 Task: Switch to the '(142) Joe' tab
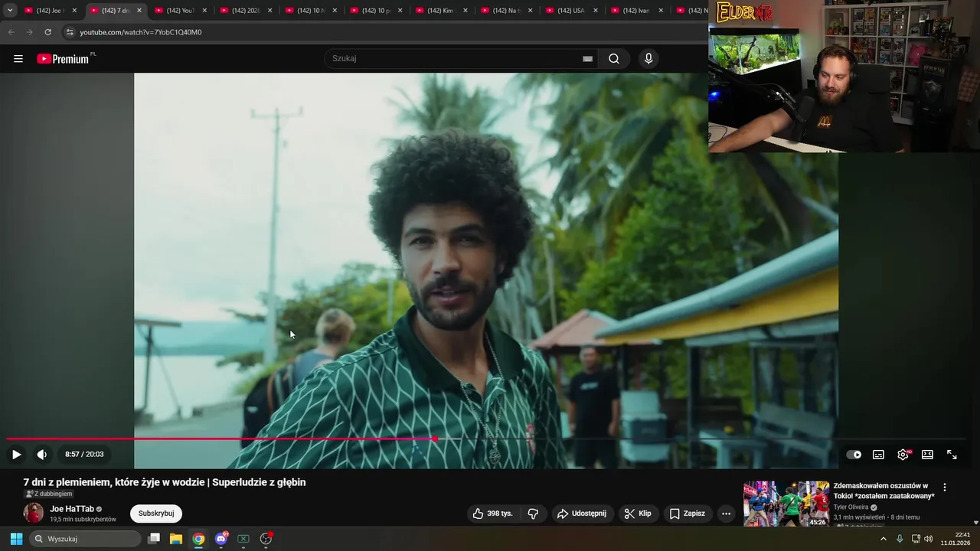point(51,11)
